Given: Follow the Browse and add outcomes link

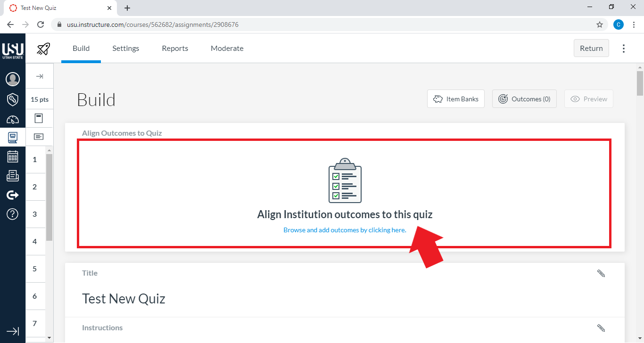Looking at the screenshot, I should (345, 230).
